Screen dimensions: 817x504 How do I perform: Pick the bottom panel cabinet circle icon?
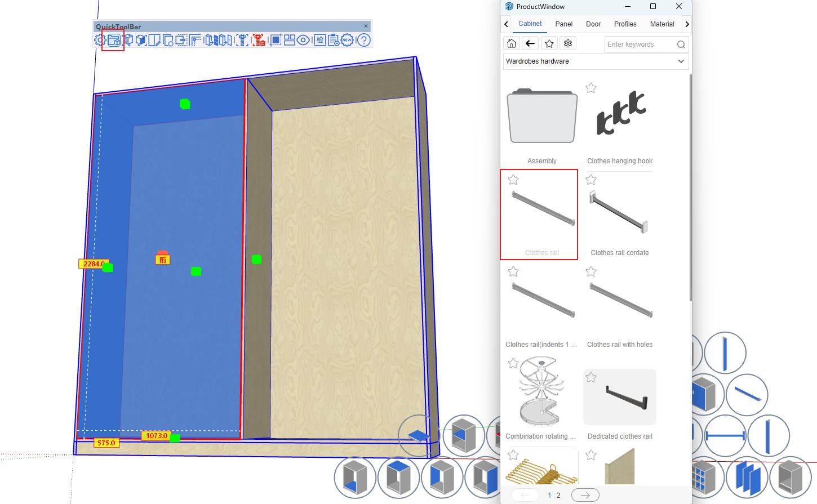[355, 478]
